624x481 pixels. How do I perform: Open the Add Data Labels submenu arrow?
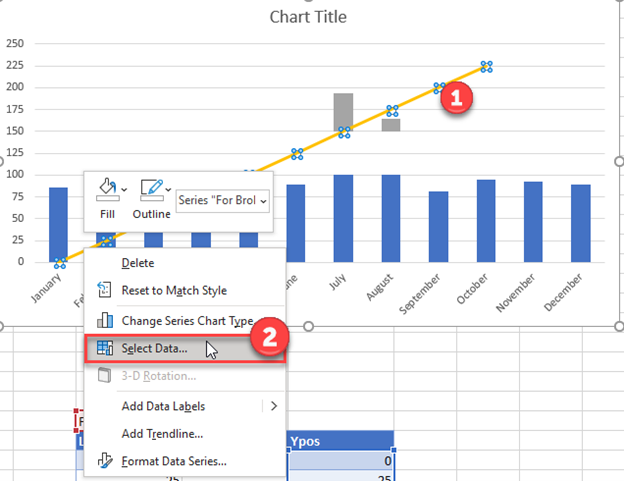click(x=274, y=406)
